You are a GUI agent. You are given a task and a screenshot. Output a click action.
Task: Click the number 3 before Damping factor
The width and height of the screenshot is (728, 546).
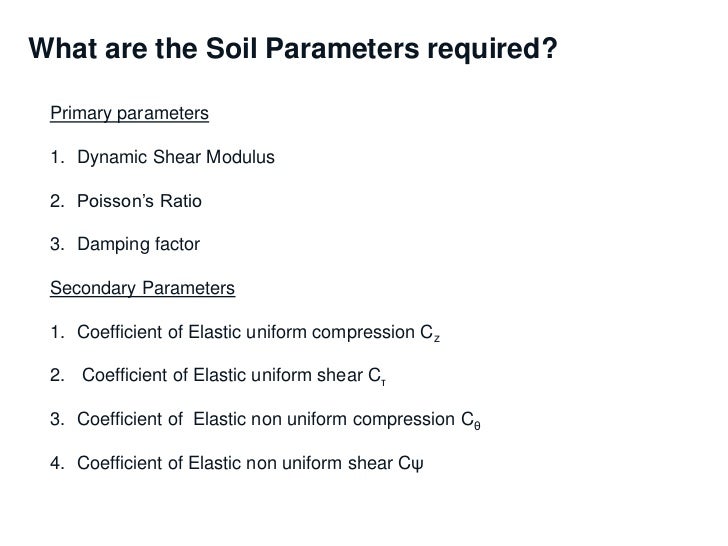click(x=57, y=244)
